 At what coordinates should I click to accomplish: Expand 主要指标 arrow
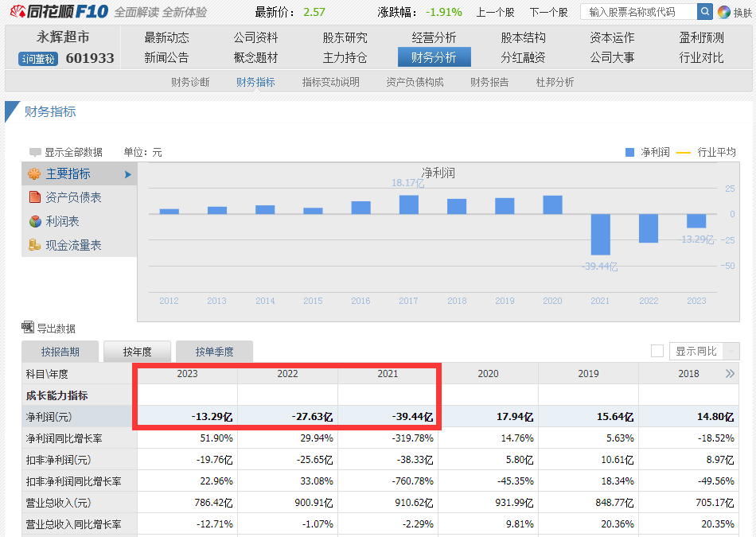pos(128,174)
